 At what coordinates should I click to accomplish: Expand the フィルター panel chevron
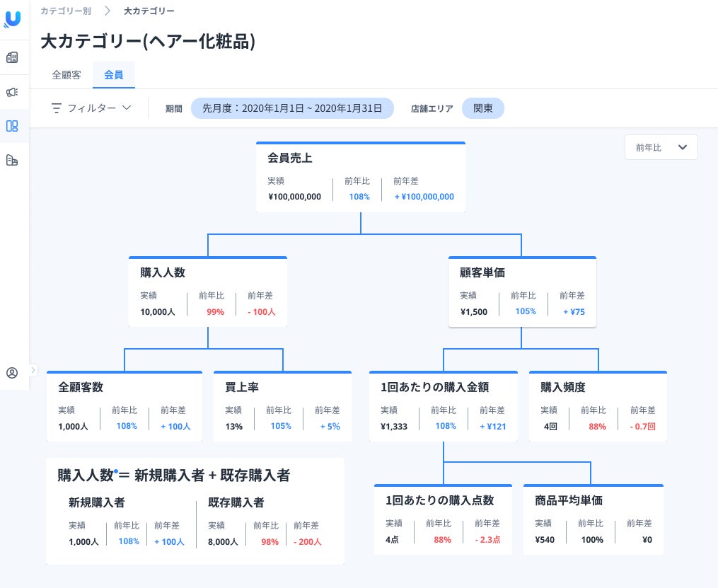tap(127, 108)
